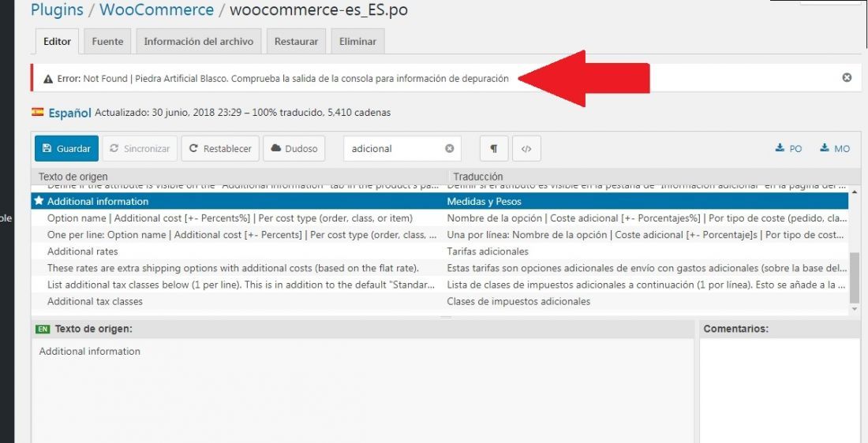This screenshot has height=443, width=868.
Task: Save translations with Guardar button
Action: coord(66,149)
